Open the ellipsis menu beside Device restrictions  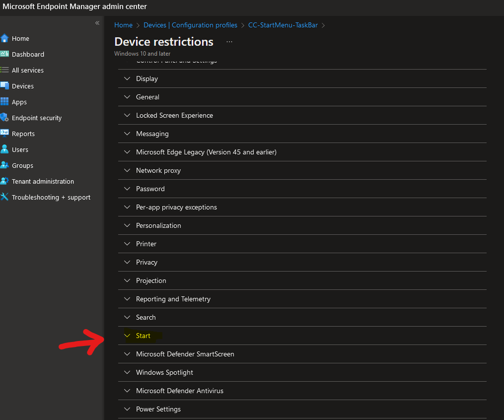tap(229, 42)
